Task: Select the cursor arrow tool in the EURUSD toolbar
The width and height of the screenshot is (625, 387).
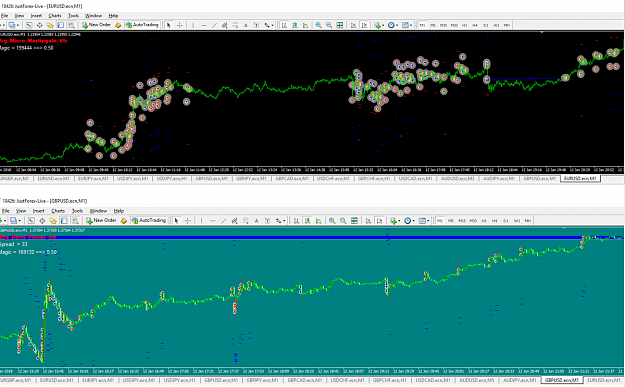Action: click(x=169, y=25)
